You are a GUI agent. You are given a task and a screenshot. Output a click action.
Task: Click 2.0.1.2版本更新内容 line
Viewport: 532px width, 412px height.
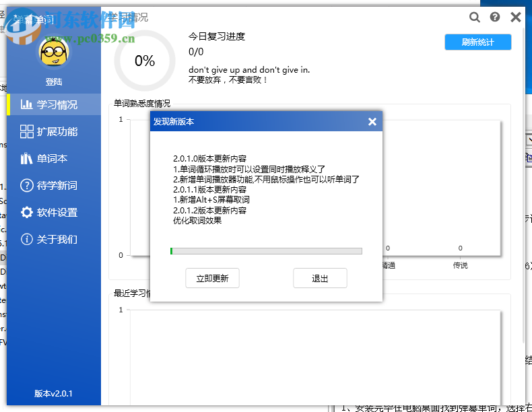pyautogui.click(x=209, y=210)
